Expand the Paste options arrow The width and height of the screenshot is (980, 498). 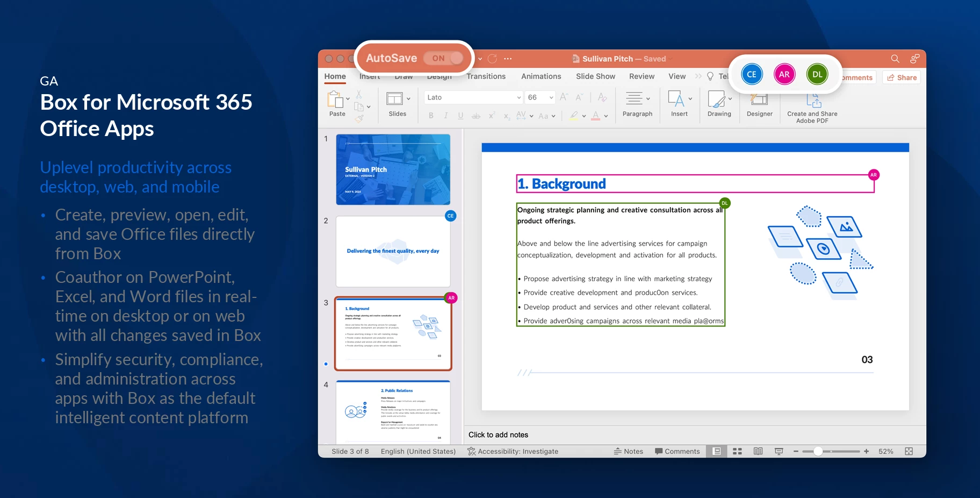tap(348, 98)
